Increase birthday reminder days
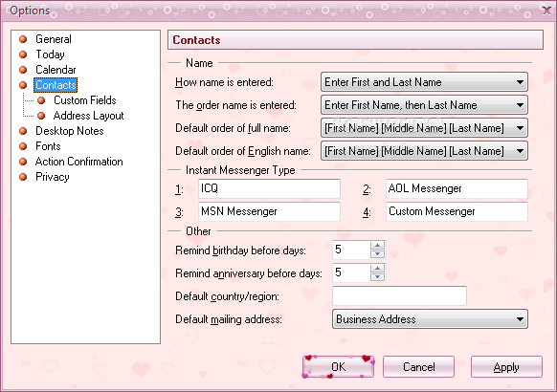The image size is (557, 392). (x=377, y=246)
